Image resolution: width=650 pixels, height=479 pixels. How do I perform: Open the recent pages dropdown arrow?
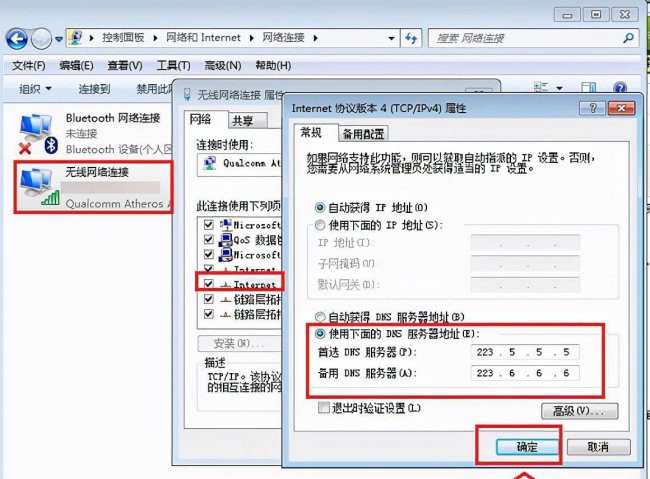(59, 39)
